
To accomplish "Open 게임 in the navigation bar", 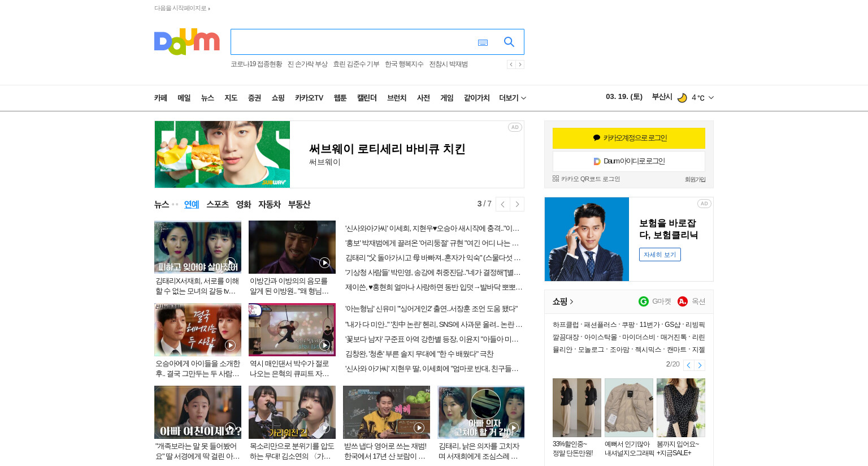I will tap(447, 98).
